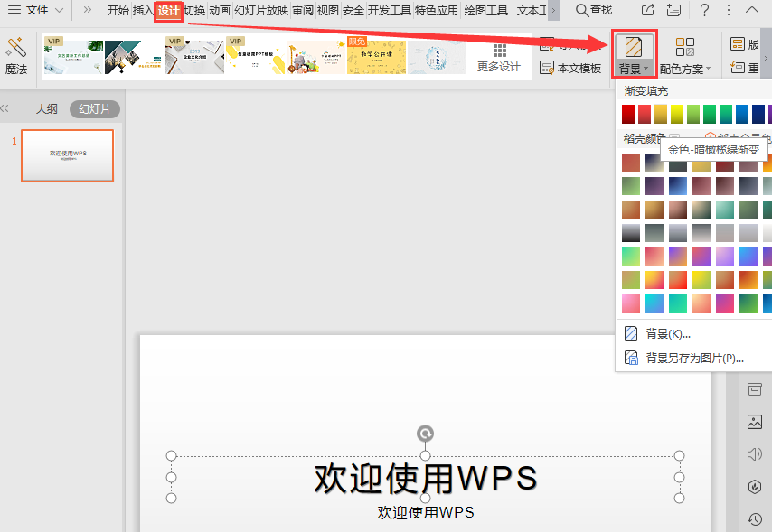Switch to the 审阅 tab
Image resolution: width=772 pixels, height=532 pixels.
point(303,10)
